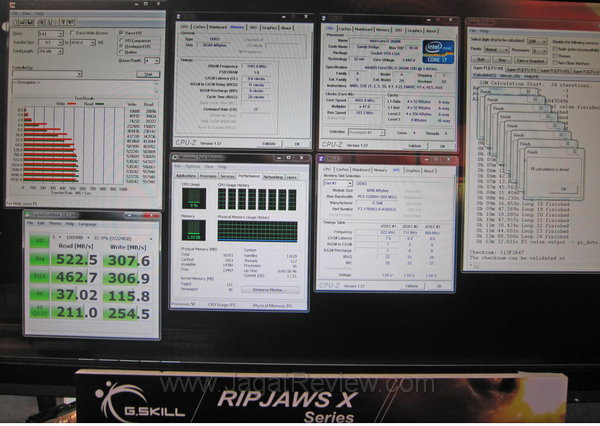Viewport: 600px width, 426px height.
Task: Click the Save icon in ATTO toolbar
Action: coord(30,22)
